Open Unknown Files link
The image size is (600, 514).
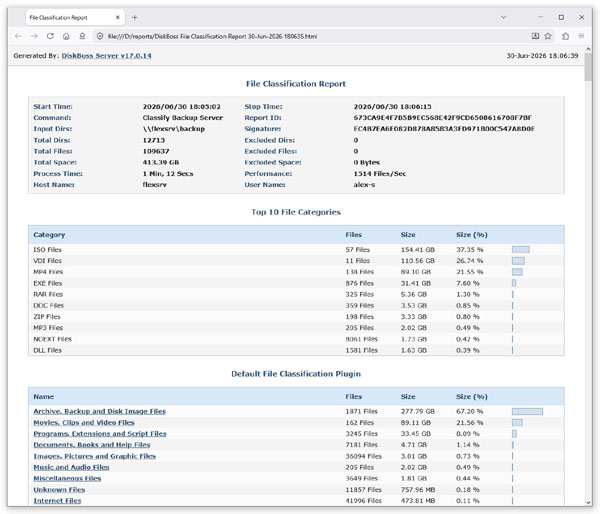pyautogui.click(x=59, y=490)
